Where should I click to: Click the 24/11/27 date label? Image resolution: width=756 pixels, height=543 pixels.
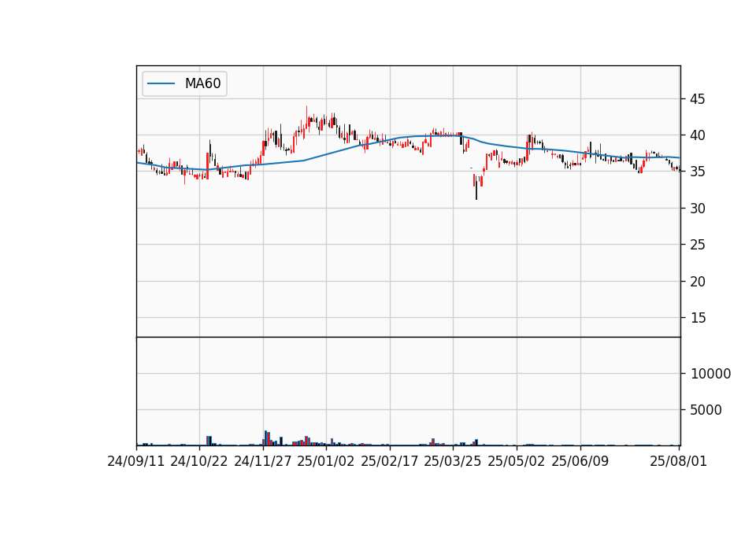(263, 461)
